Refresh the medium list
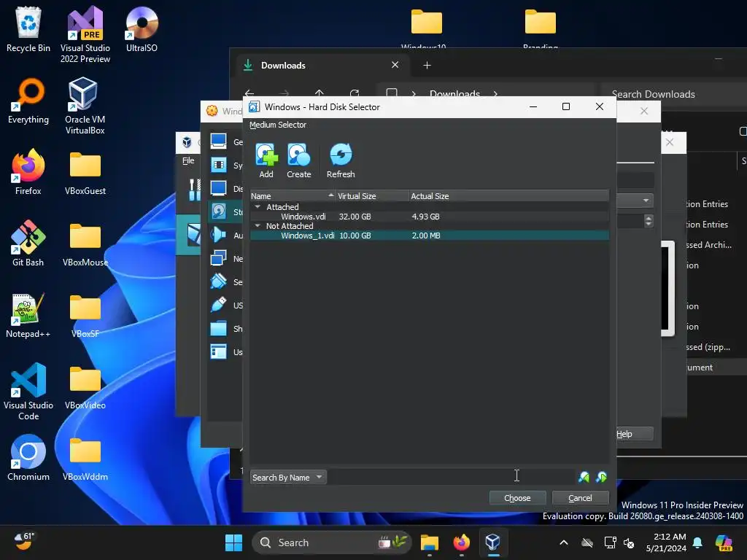 (x=341, y=161)
